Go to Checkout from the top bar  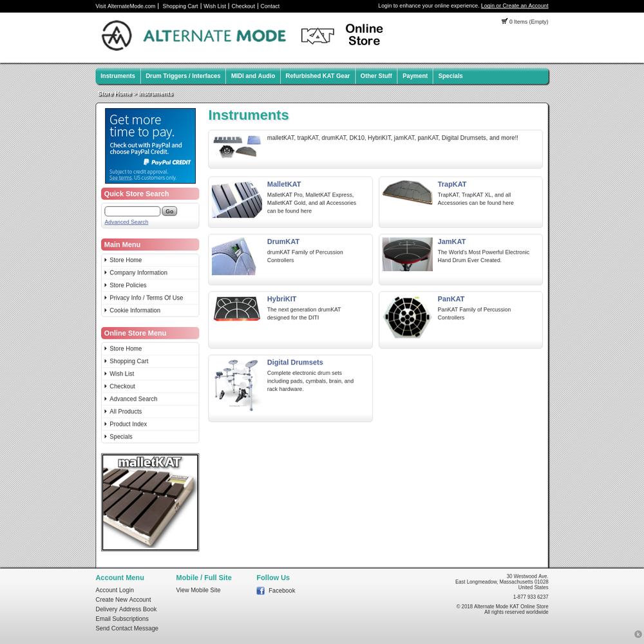pos(243,6)
